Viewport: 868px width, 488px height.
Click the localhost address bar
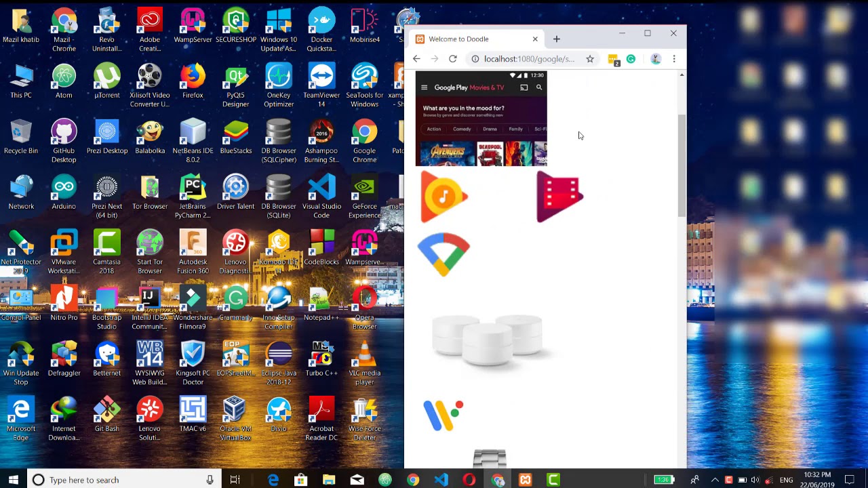click(529, 59)
